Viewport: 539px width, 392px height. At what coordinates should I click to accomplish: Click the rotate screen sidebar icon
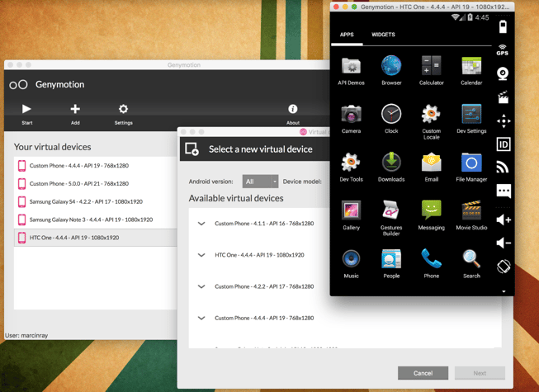503,267
